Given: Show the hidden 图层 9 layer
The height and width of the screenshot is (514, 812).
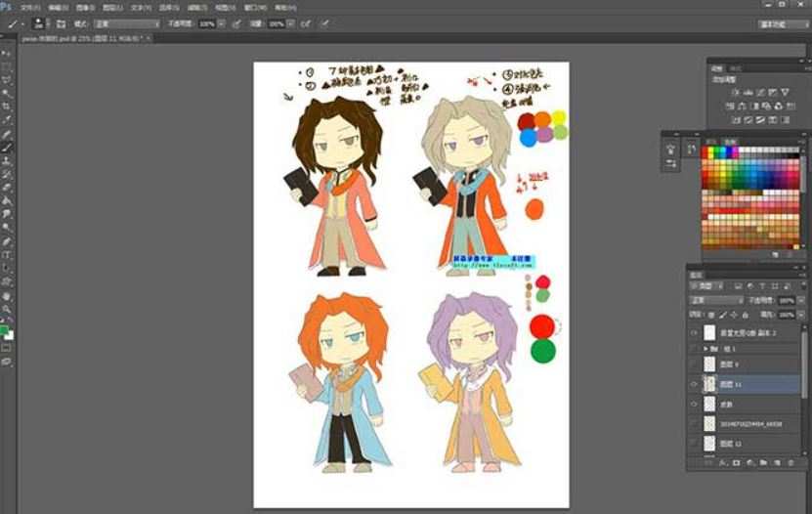Looking at the screenshot, I should point(694,364).
